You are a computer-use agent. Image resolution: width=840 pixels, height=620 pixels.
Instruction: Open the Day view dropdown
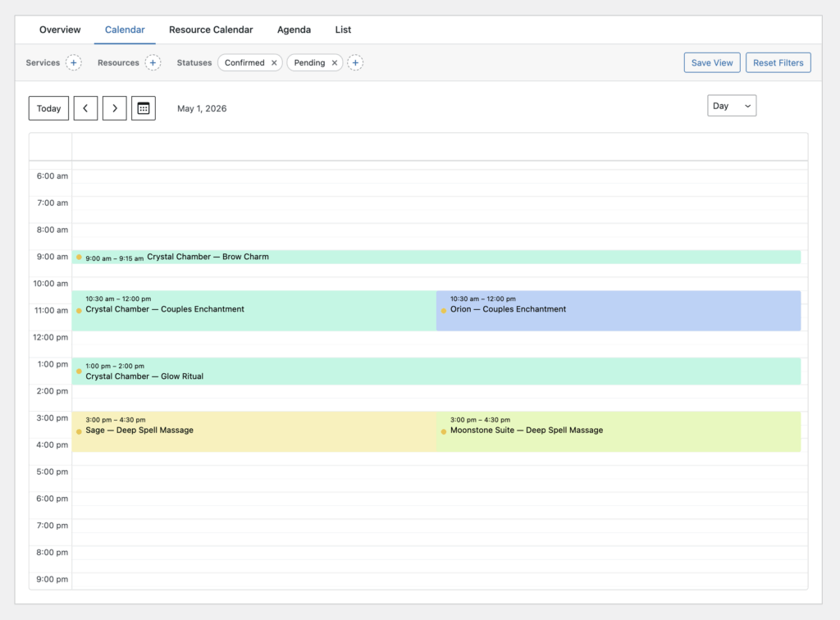731,105
